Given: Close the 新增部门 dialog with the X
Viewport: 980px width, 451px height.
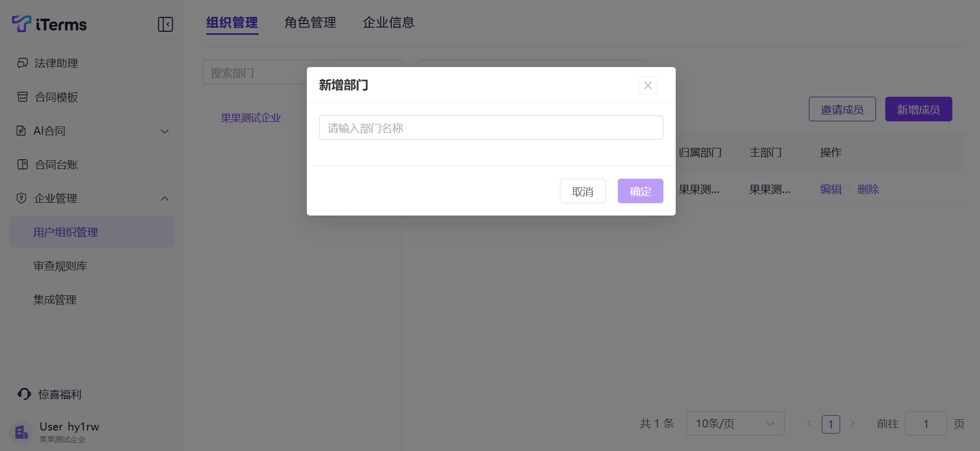Looking at the screenshot, I should pyautogui.click(x=648, y=85).
